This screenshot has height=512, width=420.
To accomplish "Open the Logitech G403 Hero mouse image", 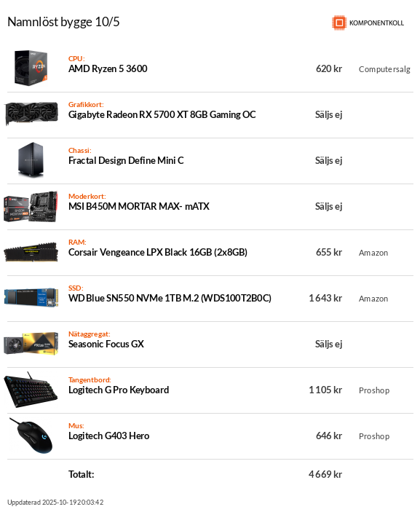I will [31, 436].
